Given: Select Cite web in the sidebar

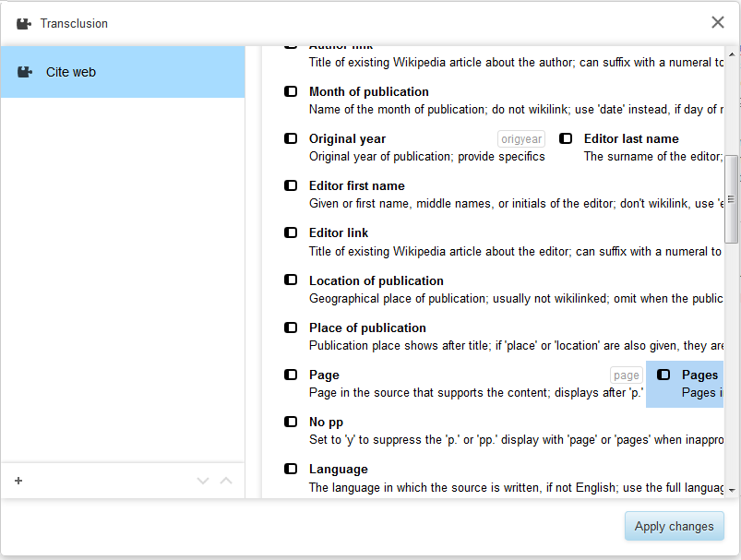Looking at the screenshot, I should (x=123, y=72).
